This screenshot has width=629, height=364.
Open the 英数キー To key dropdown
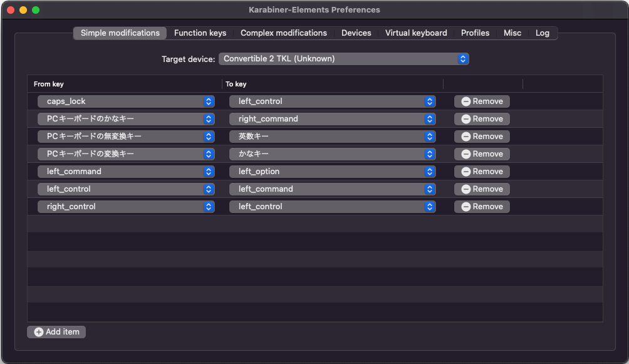pos(333,137)
